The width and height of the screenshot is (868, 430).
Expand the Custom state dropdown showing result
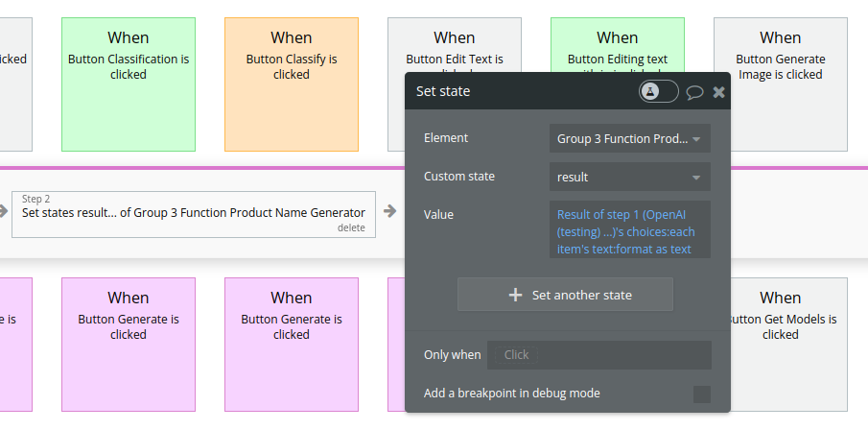coord(629,177)
